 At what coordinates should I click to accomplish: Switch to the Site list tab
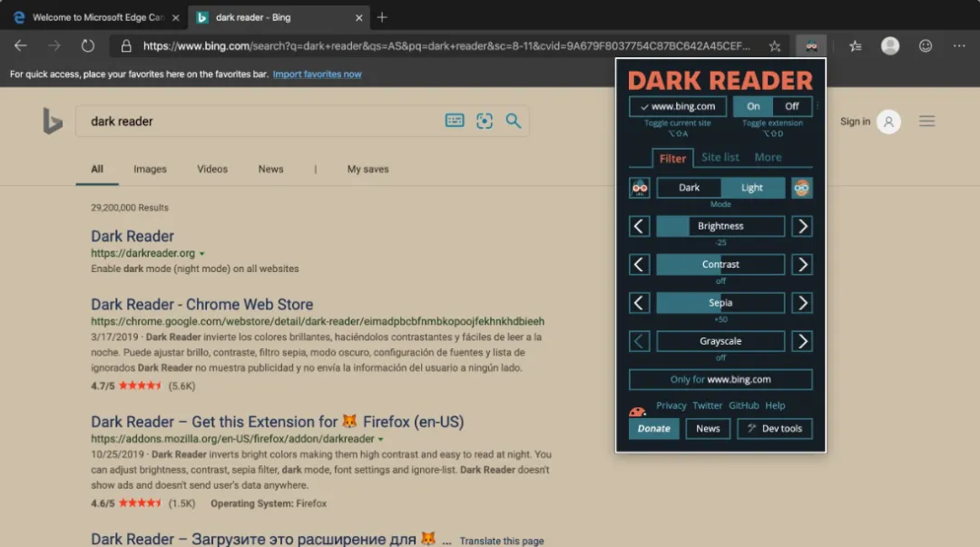pyautogui.click(x=720, y=158)
